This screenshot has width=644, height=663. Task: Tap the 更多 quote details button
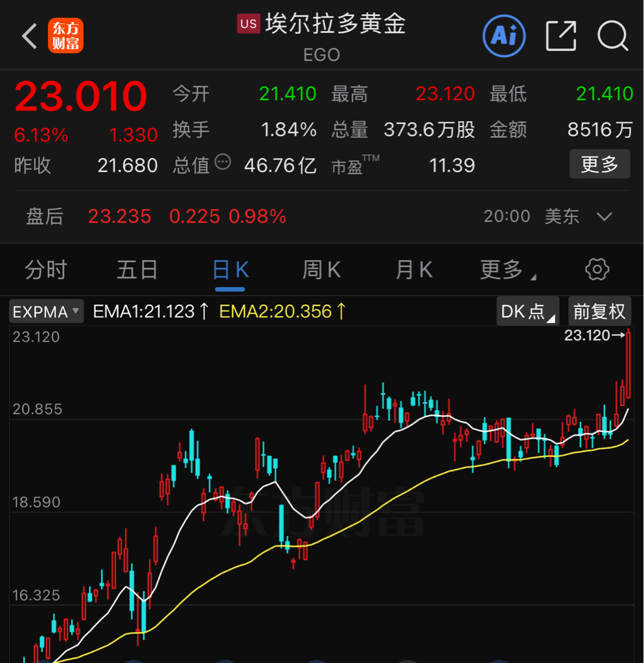click(599, 164)
